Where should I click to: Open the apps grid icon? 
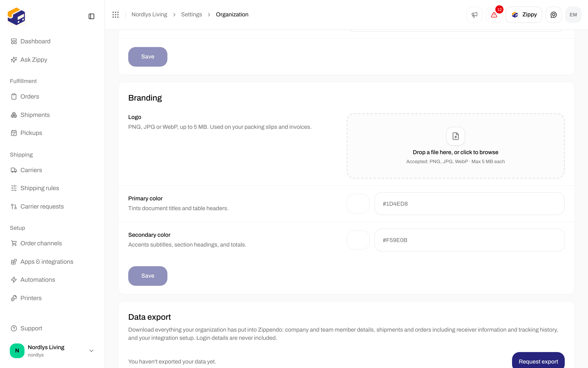tap(115, 15)
